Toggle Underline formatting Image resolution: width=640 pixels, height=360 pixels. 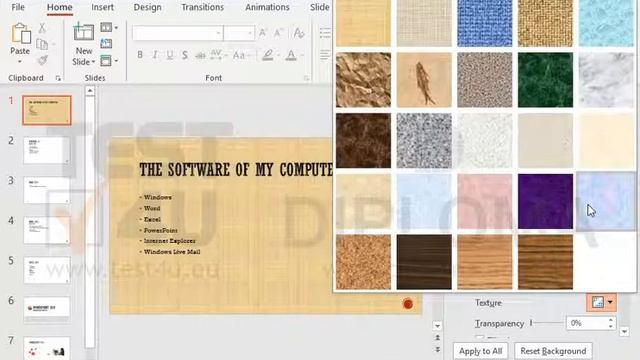170,55
